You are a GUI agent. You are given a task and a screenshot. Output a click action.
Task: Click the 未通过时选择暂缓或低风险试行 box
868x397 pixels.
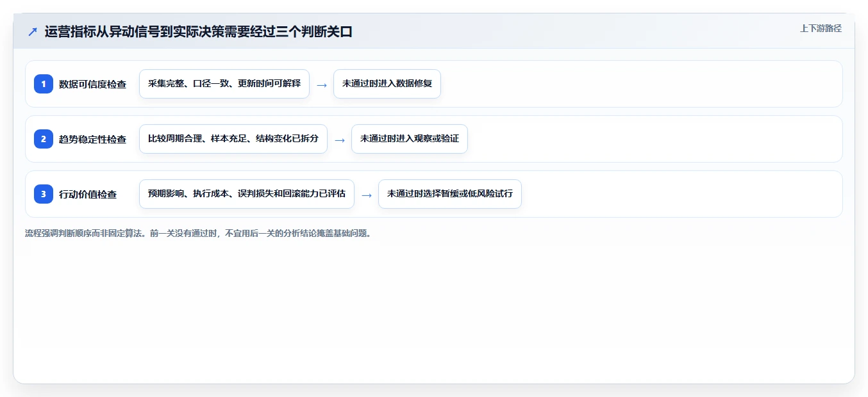coord(450,194)
